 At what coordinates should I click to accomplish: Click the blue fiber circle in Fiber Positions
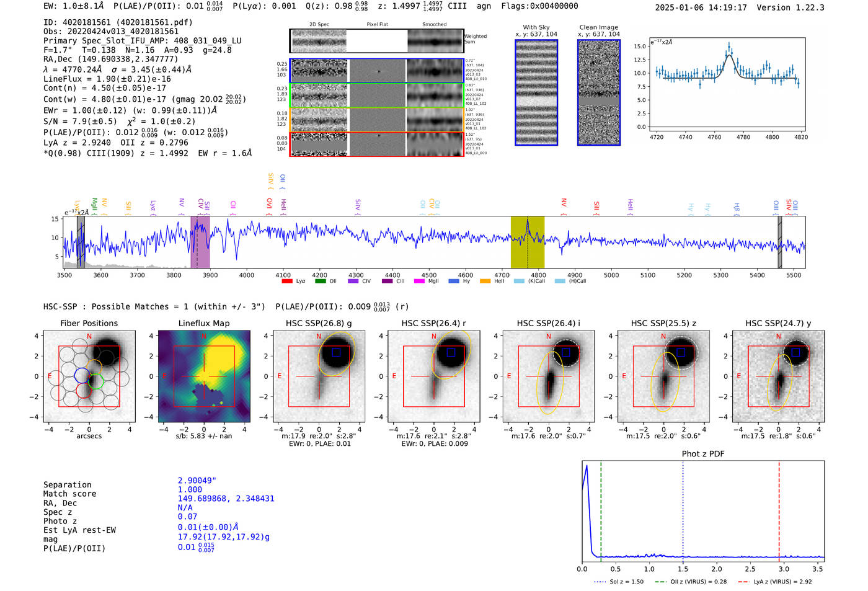[82, 375]
